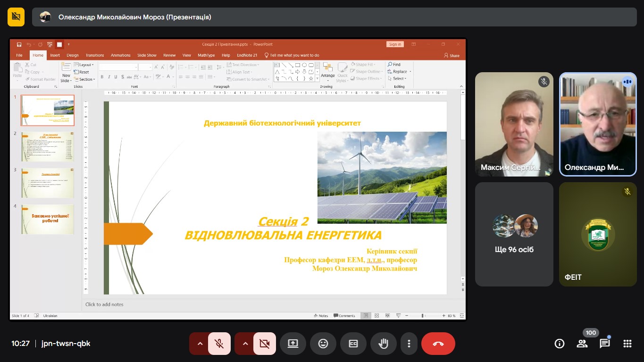Viewport: 644px width, 362px height.
Task: Turn on the camera
Action: (x=264, y=344)
